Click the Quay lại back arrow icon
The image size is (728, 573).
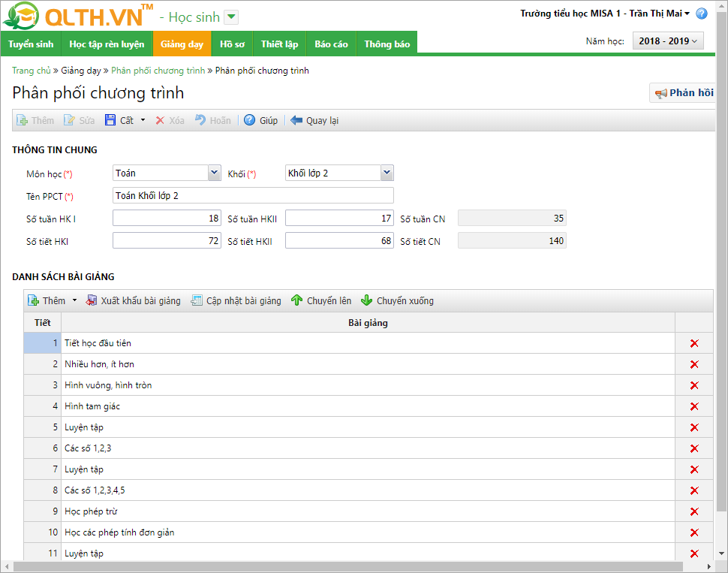pos(296,120)
